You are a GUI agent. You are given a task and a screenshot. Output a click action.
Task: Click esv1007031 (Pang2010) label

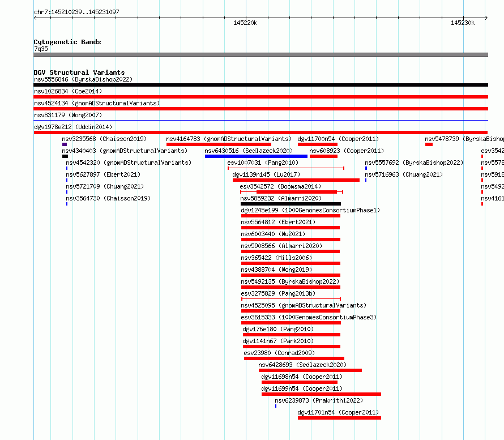pyautogui.click(x=263, y=163)
